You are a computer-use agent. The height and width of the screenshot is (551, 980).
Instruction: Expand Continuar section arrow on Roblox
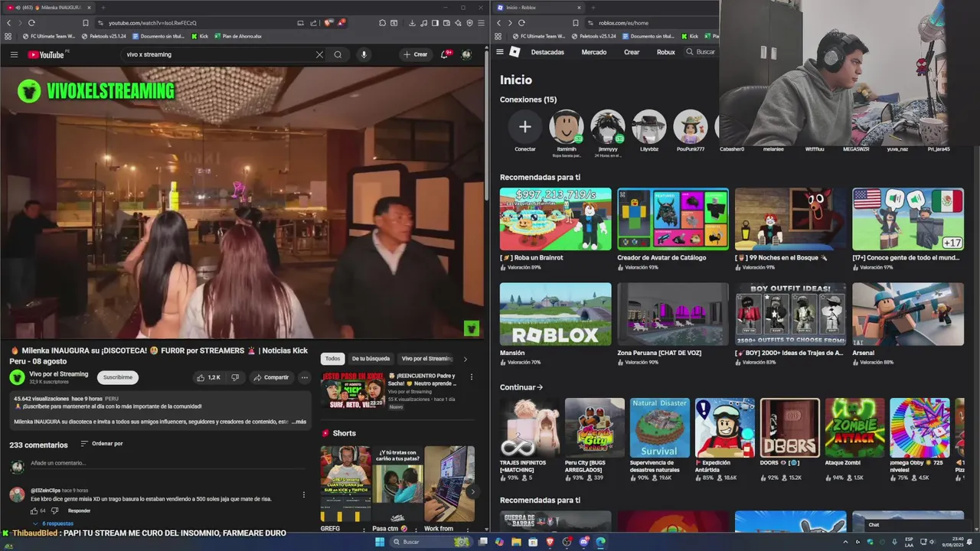pos(539,387)
